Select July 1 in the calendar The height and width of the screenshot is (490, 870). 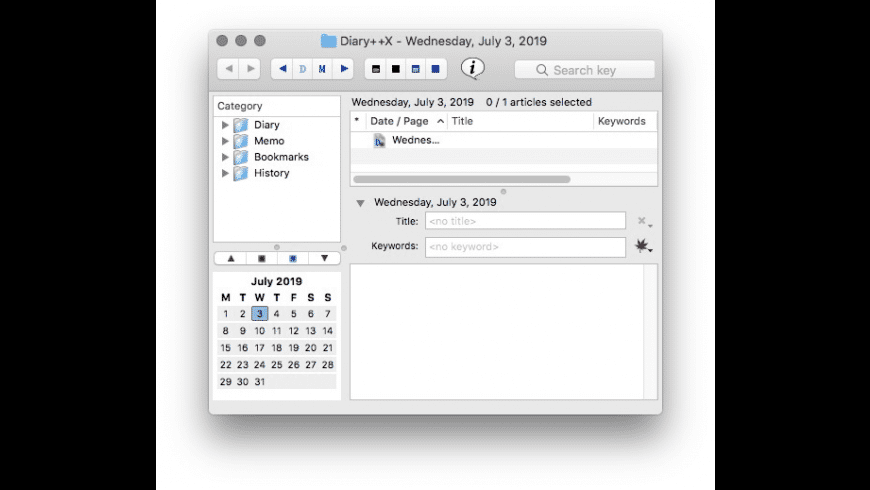coord(225,314)
